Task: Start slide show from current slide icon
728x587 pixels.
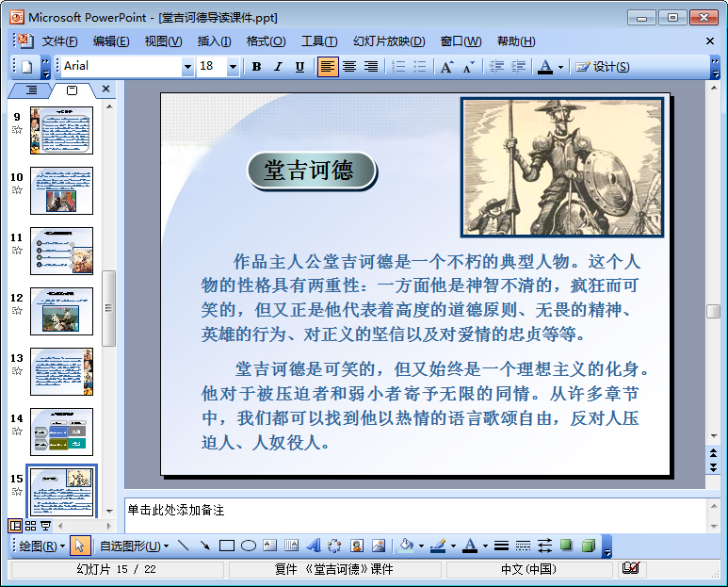Action: point(45,526)
